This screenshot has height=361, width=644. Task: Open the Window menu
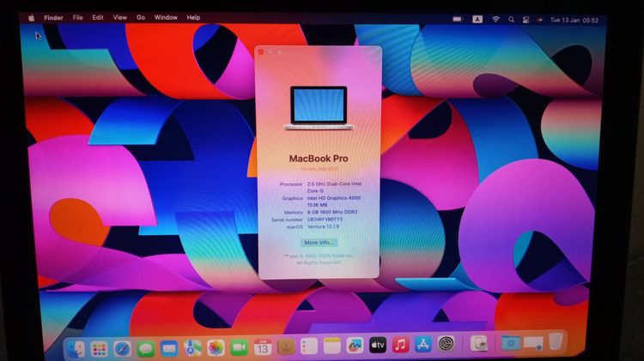click(x=166, y=17)
